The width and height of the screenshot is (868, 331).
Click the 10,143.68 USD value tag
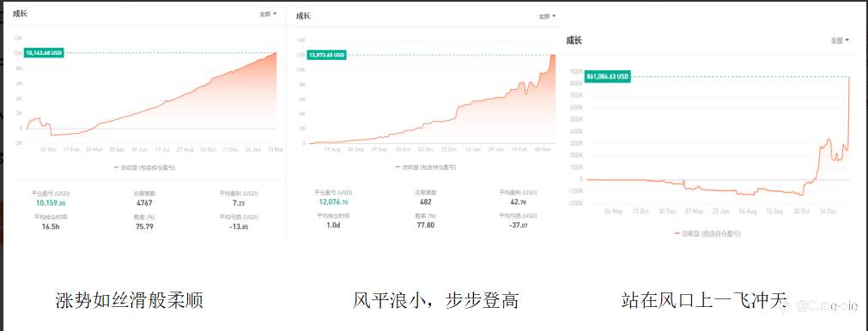click(44, 53)
